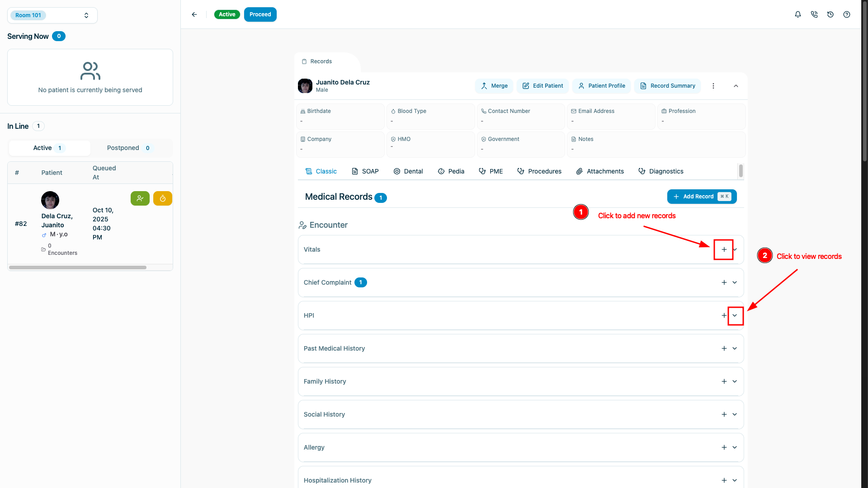Open the Room 101 selector dropdown
The image size is (868, 488).
pyautogui.click(x=52, y=15)
